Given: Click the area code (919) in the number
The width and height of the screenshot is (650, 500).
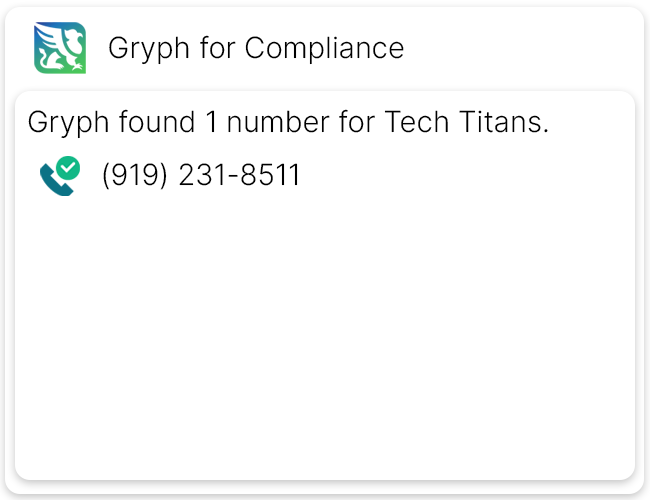Looking at the screenshot, I should pyautogui.click(x=135, y=176).
